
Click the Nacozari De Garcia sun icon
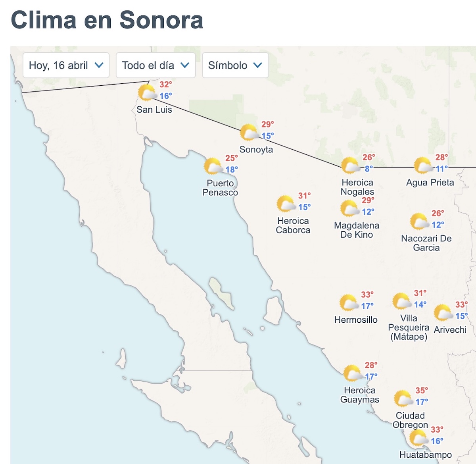[x=418, y=221]
